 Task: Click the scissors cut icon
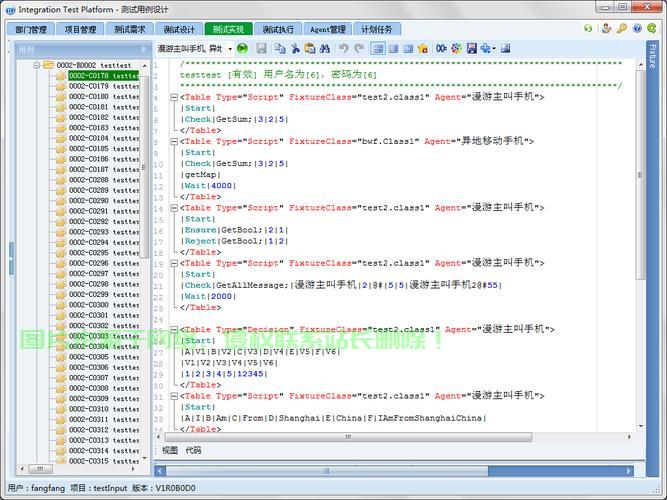click(x=295, y=48)
